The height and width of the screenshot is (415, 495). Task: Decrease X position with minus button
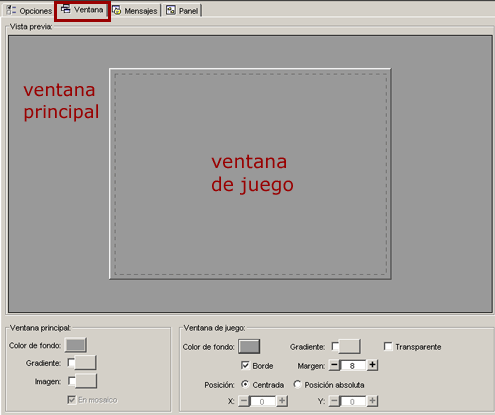tap(244, 401)
